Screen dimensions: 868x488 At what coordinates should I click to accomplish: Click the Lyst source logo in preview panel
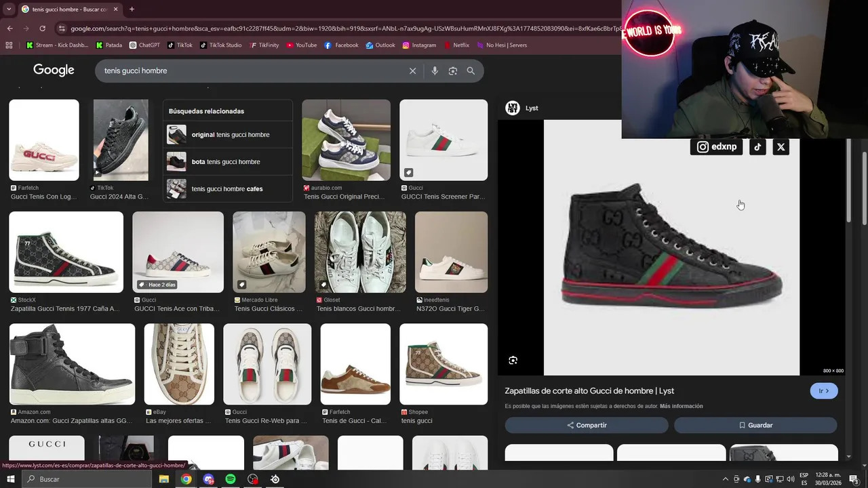[513, 108]
